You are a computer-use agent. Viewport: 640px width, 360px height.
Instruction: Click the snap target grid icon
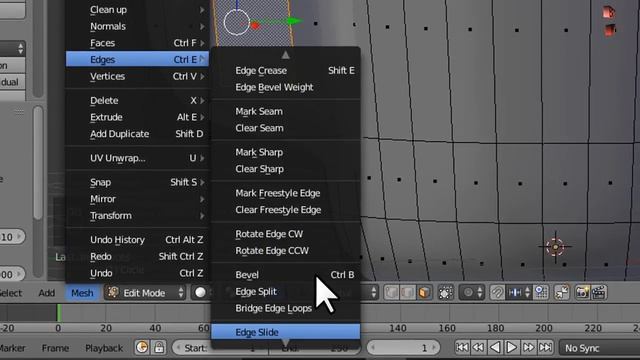tap(541, 292)
